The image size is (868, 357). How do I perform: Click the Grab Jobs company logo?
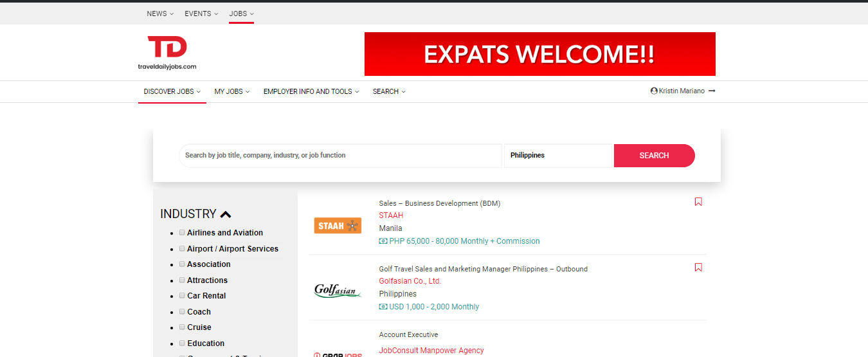tap(338, 354)
